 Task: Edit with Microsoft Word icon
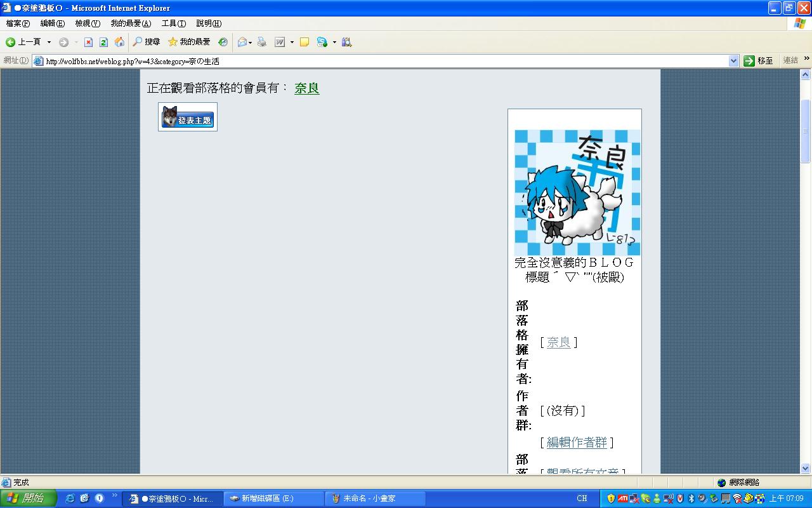pos(280,42)
